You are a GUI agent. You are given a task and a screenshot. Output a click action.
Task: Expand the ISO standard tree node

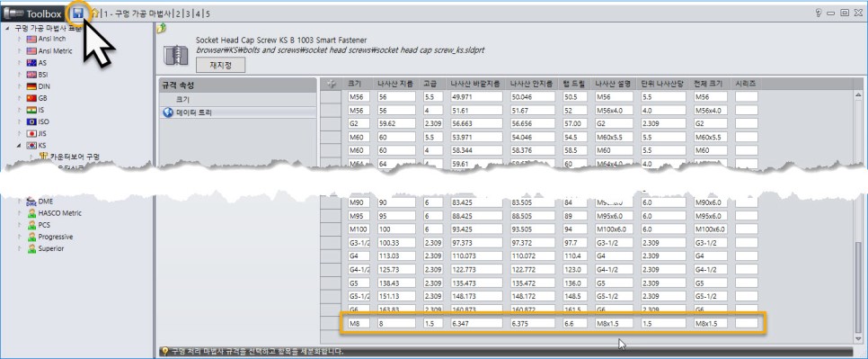coord(20,121)
